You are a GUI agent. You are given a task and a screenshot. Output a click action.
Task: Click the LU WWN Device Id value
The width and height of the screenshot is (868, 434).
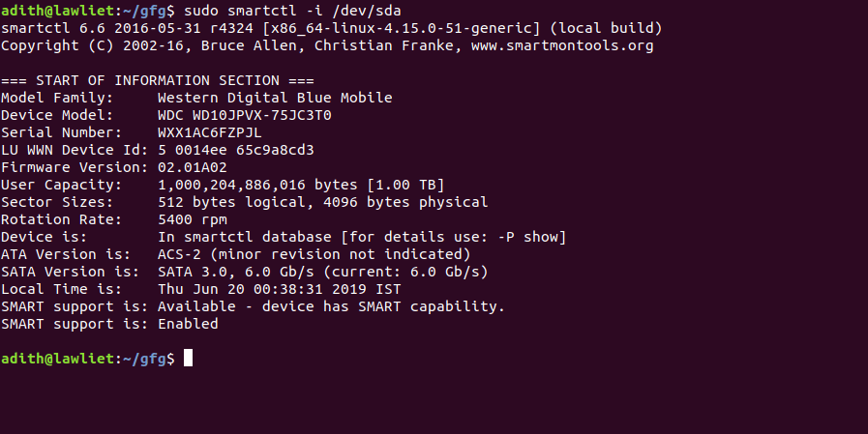[x=235, y=150]
